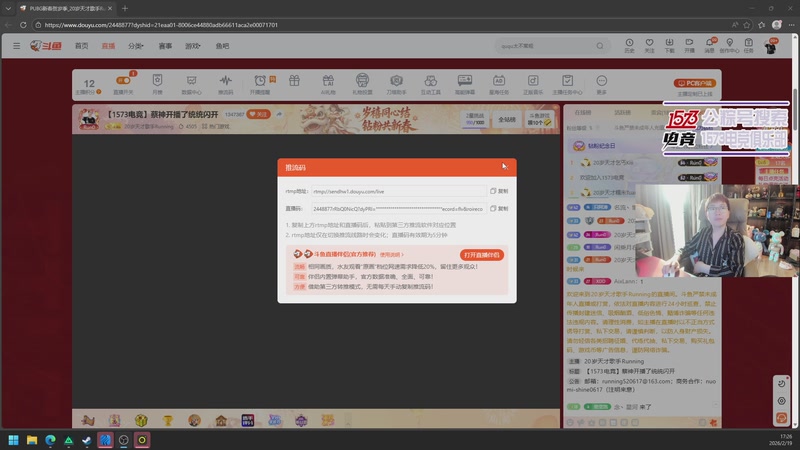Open the 鱼吧 nav item

[222, 46]
